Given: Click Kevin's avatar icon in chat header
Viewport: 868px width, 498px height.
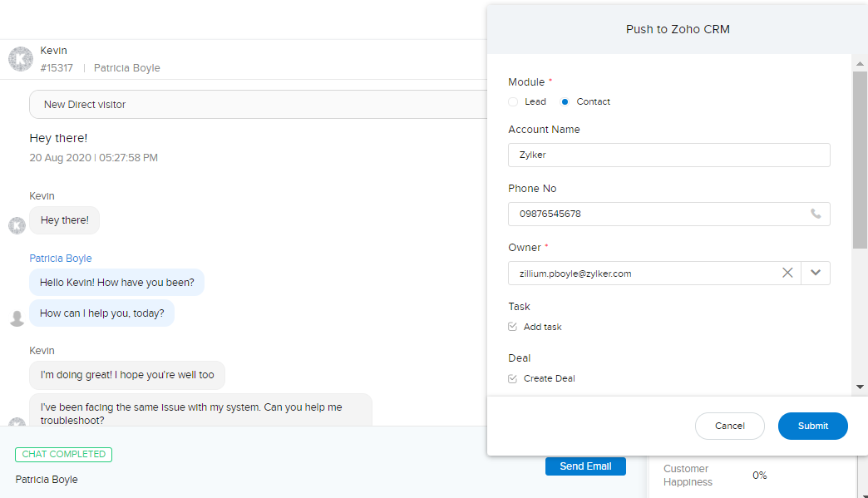Looking at the screenshot, I should pos(21,59).
